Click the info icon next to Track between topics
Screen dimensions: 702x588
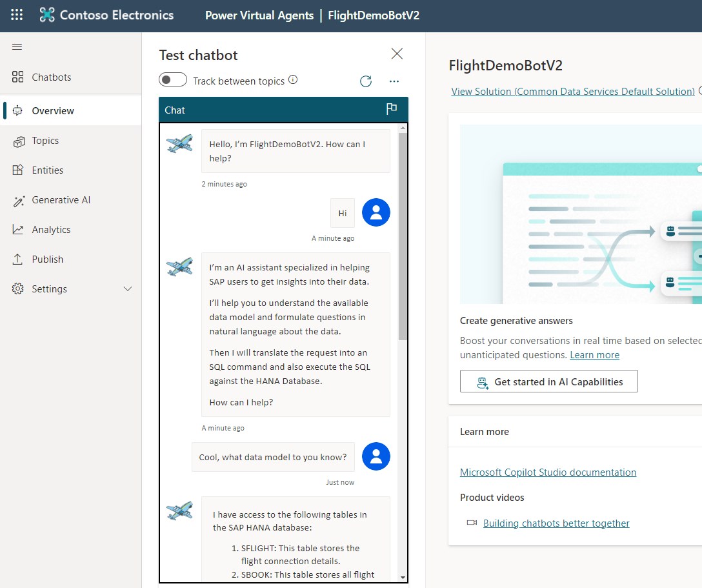click(x=293, y=80)
